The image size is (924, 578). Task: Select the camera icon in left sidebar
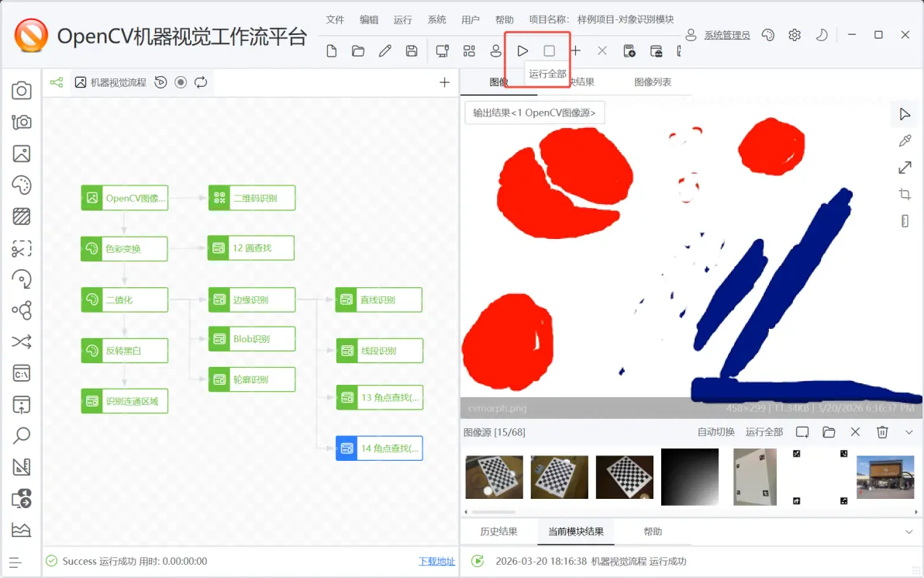click(x=22, y=90)
